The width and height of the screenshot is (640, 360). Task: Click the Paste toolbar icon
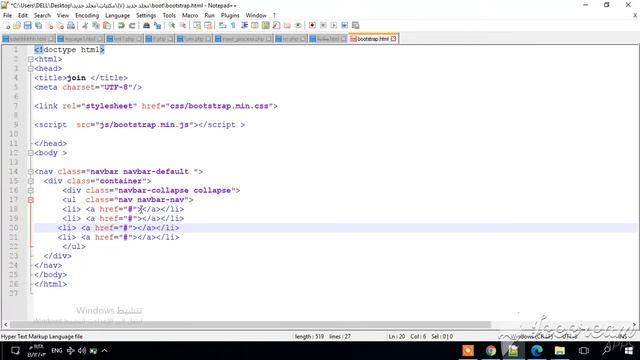107,25
